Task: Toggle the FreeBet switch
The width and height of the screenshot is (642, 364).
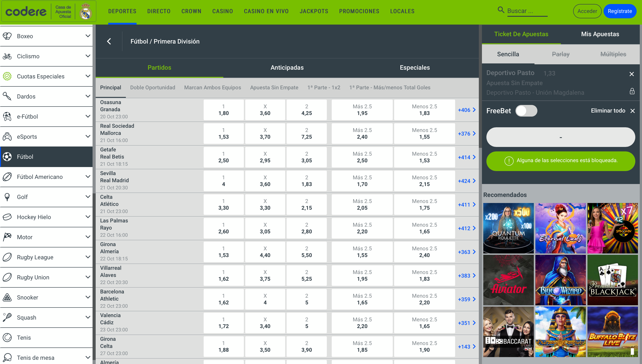Action: pyautogui.click(x=526, y=111)
